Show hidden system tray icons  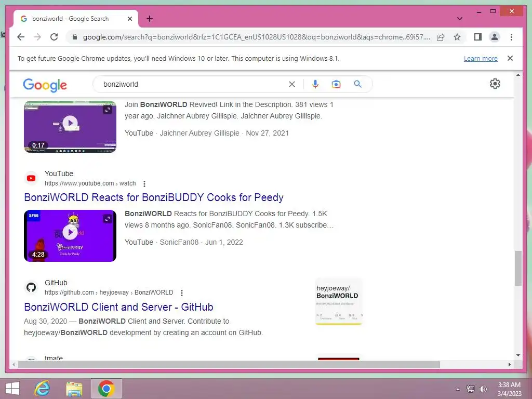click(458, 389)
